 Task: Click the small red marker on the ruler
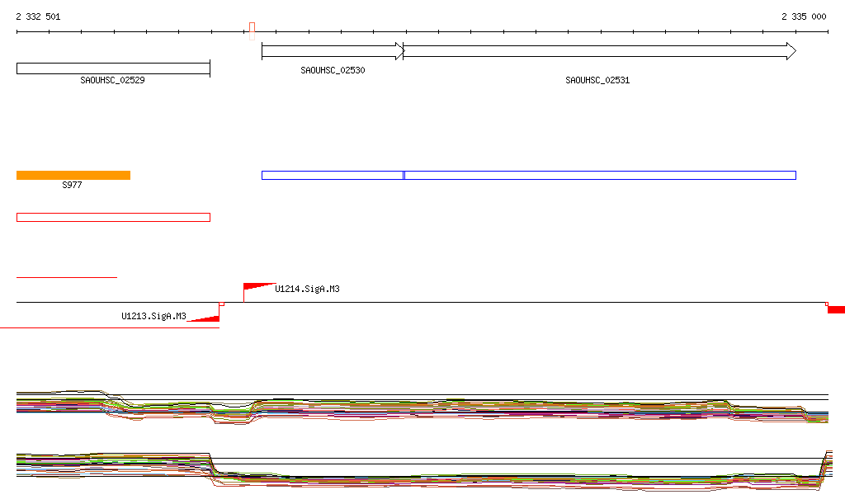click(252, 31)
